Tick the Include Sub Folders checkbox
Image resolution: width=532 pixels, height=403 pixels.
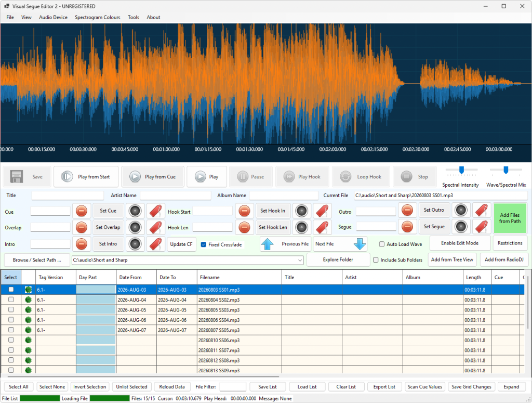[x=376, y=260]
